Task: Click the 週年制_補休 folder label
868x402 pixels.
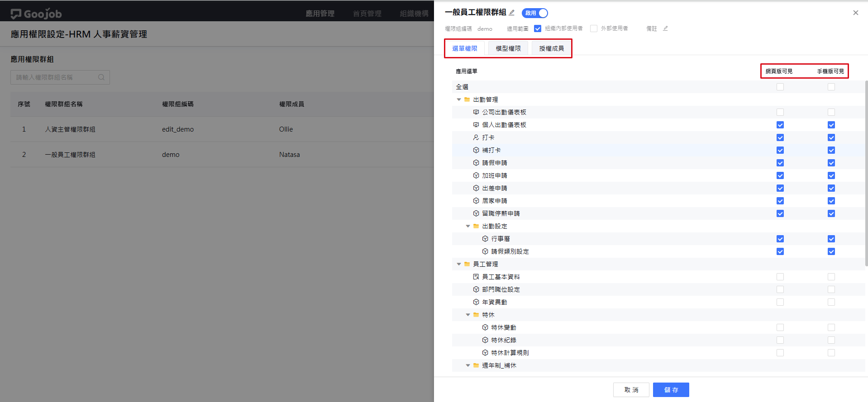Action: point(499,365)
